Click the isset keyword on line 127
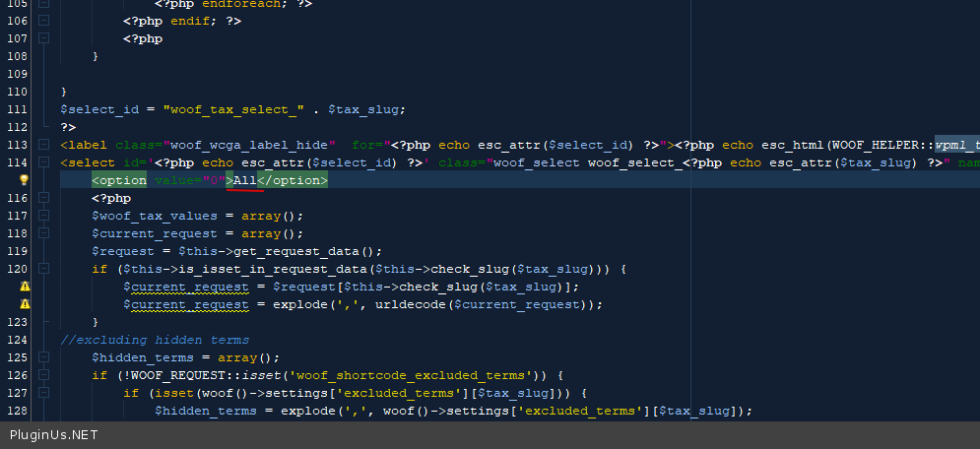The image size is (980, 449). [x=174, y=394]
